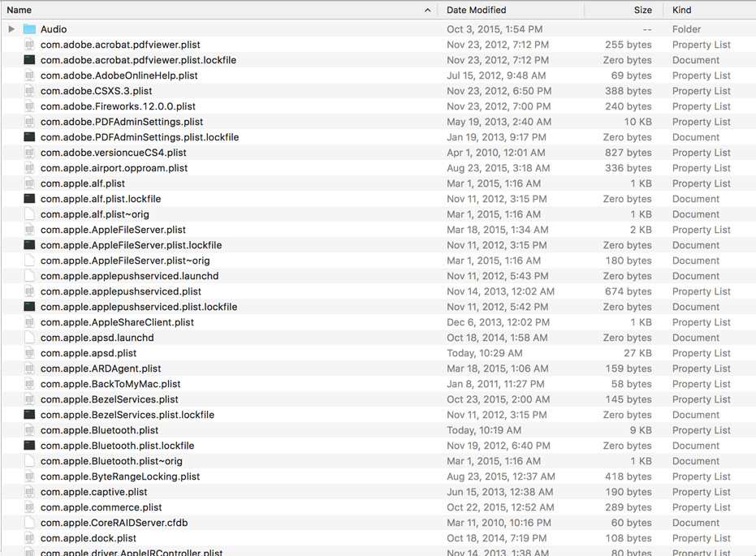Click the 10 KB size value
The image size is (756, 556).
point(638,122)
